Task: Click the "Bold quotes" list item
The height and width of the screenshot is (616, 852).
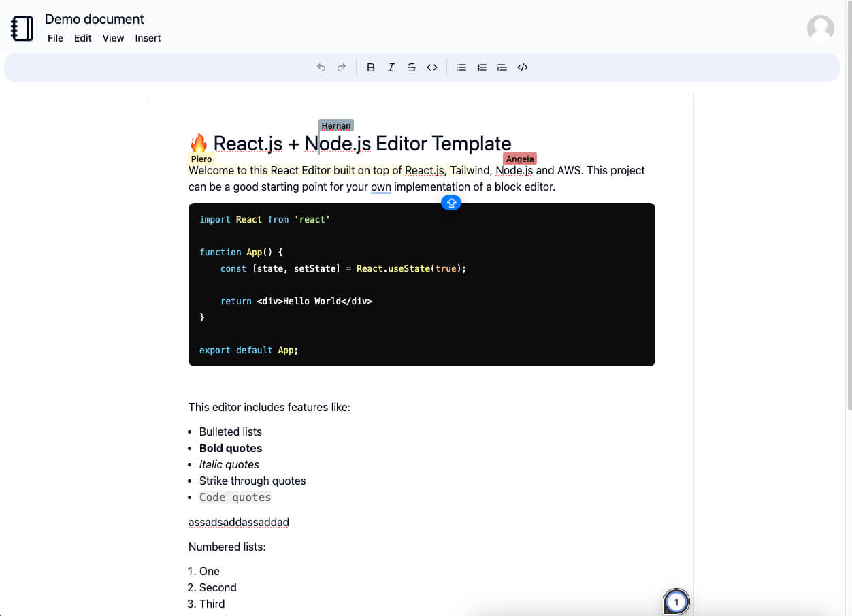Action: click(x=231, y=448)
